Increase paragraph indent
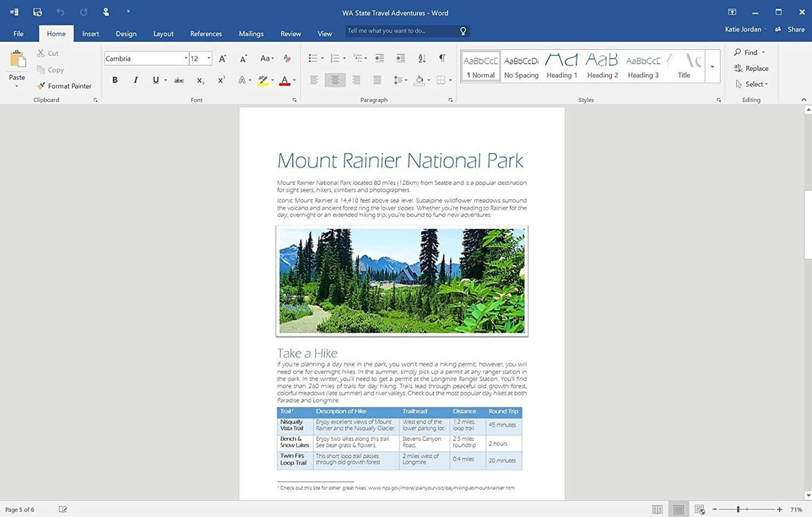Screen dimensions: 812x517 pos(400,58)
